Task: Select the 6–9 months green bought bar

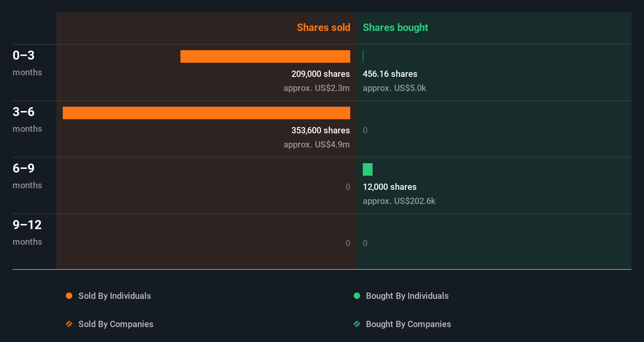Action: click(x=367, y=169)
